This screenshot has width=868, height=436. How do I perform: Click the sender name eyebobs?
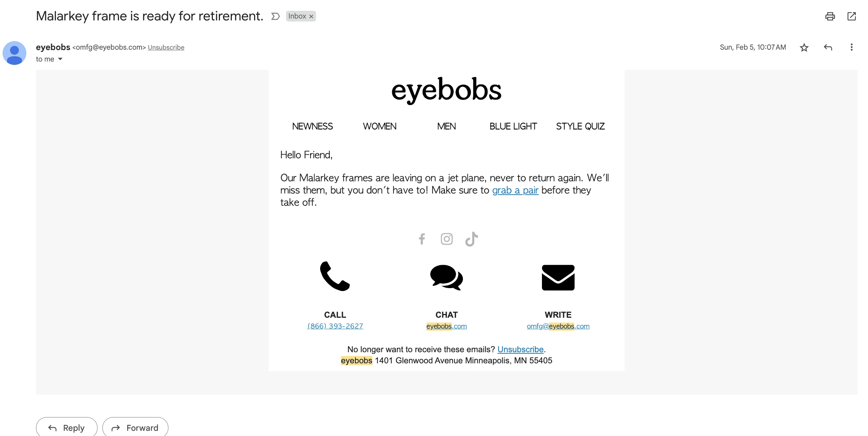tap(53, 47)
